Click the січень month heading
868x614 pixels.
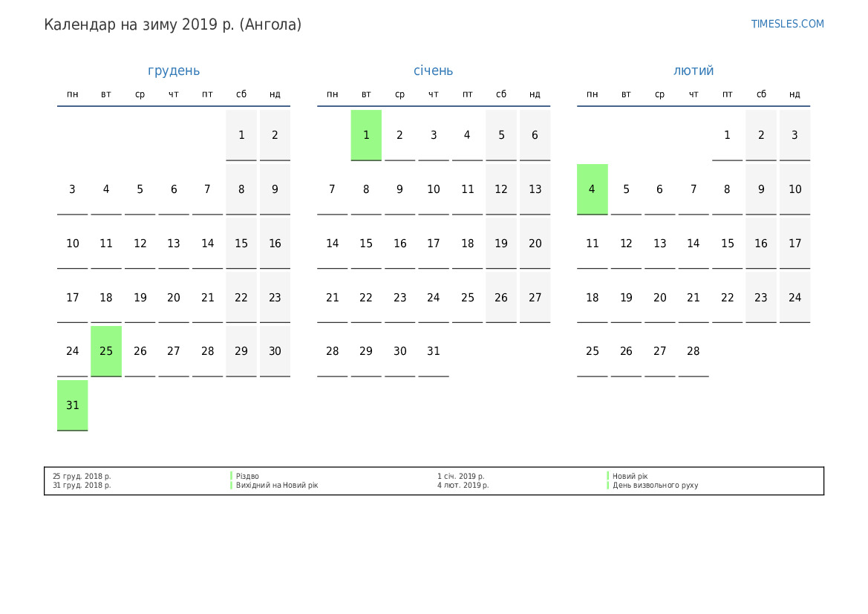pos(433,71)
